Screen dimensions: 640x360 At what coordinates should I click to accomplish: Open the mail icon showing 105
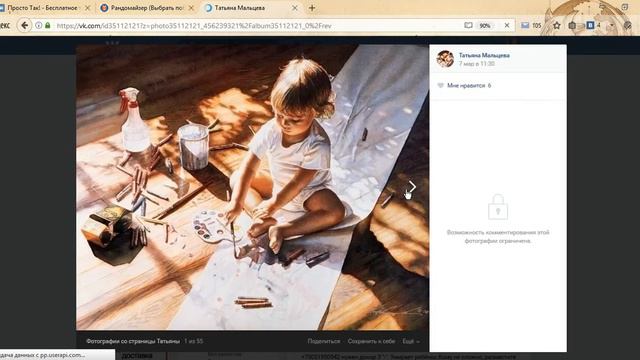click(x=531, y=25)
